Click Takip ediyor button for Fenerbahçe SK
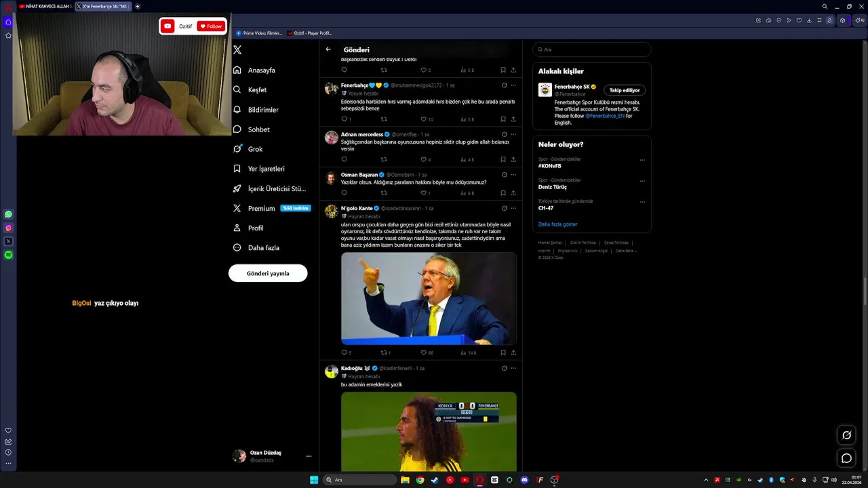This screenshot has width=868, height=488. pyautogui.click(x=624, y=90)
